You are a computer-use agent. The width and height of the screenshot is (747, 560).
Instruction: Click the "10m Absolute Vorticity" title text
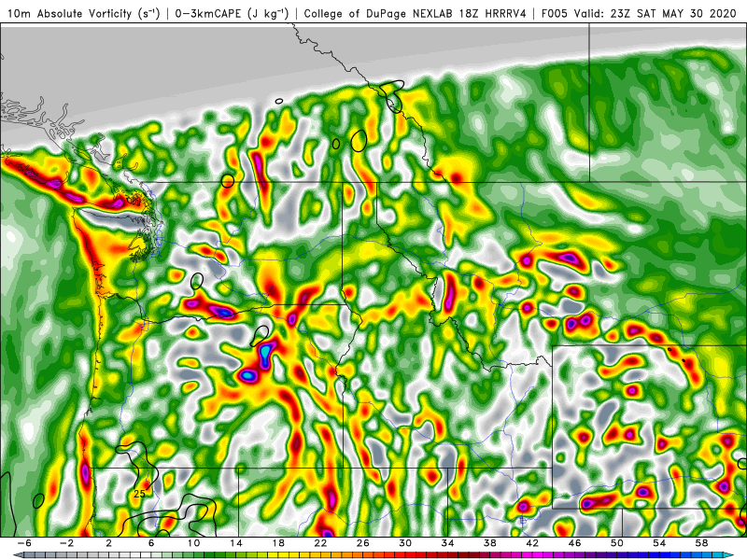[x=69, y=13]
